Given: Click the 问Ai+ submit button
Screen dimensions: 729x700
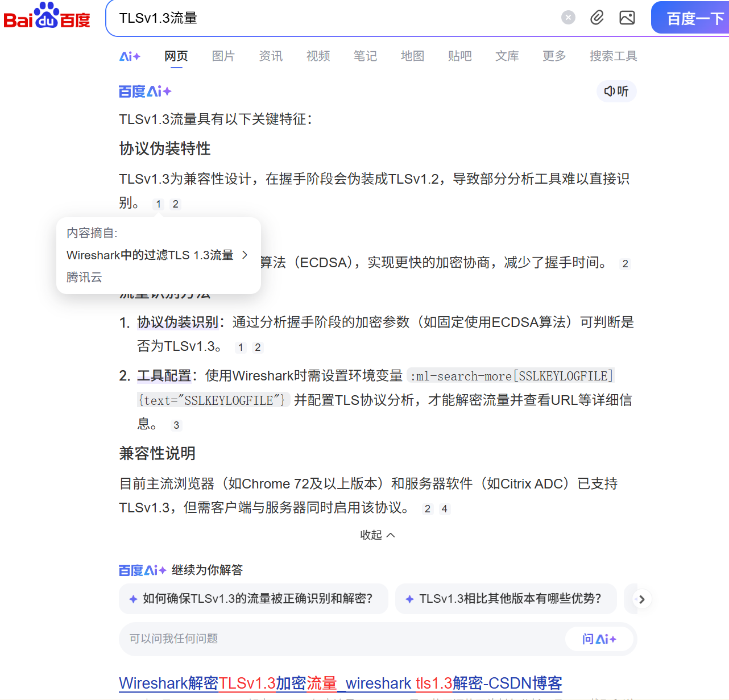Looking at the screenshot, I should click(599, 639).
